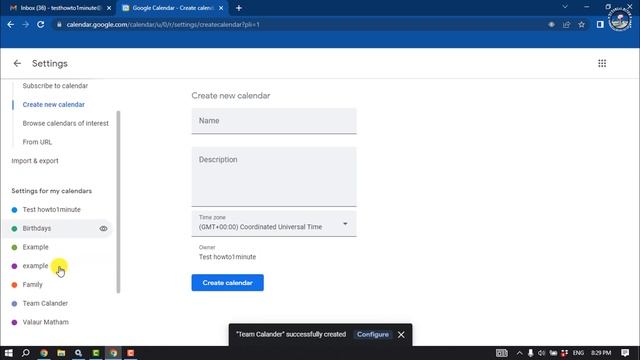Open the magnifier app on the taskbar

coord(78,353)
